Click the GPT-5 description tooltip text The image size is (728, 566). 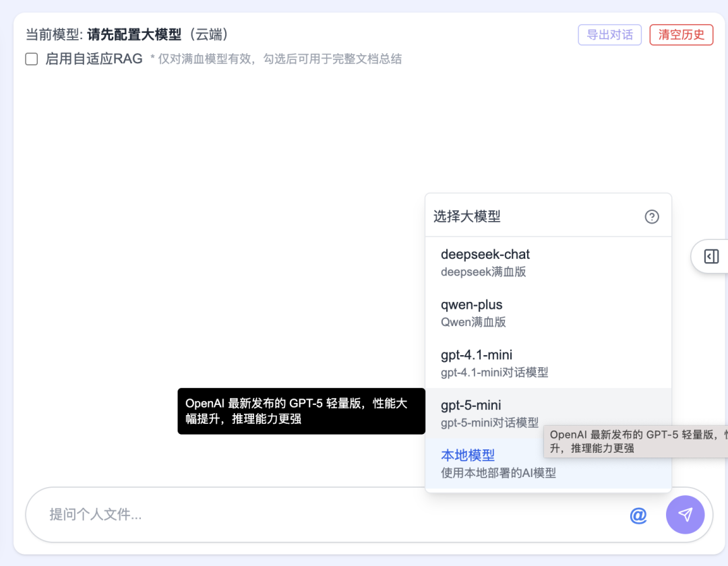[301, 411]
